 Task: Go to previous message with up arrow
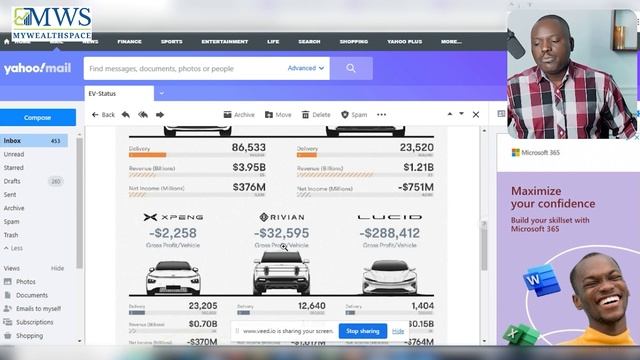pos(450,114)
